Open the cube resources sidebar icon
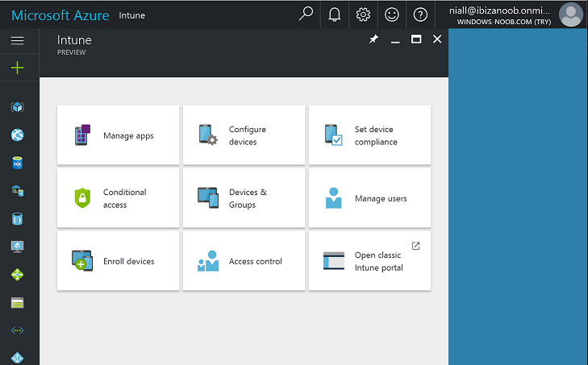 [17, 107]
